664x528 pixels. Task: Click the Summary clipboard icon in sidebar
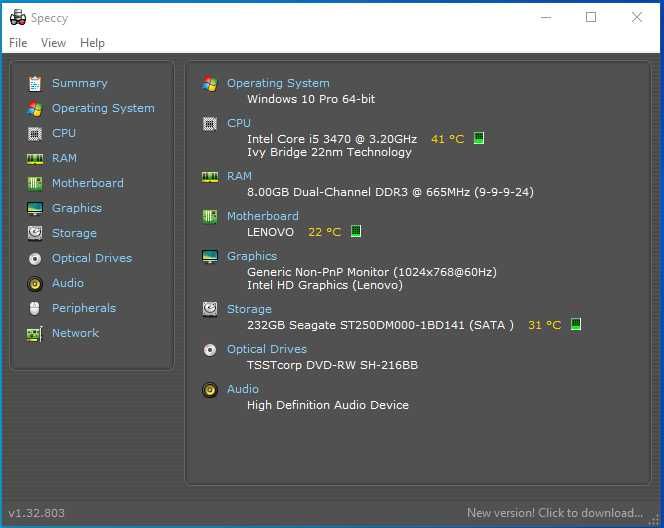tap(35, 83)
